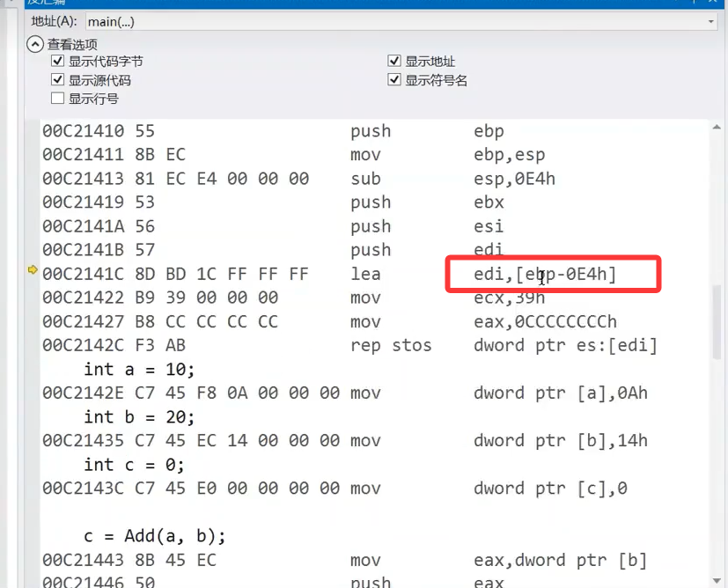Click the 'mov ecx,39h' instruction
This screenshot has height=588, width=728.
[448, 298]
